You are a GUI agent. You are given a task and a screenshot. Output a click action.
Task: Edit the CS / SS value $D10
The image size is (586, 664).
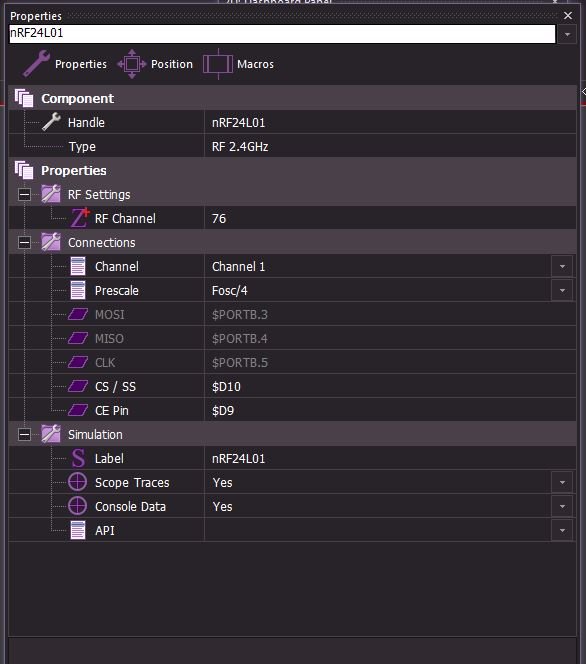click(x=226, y=387)
